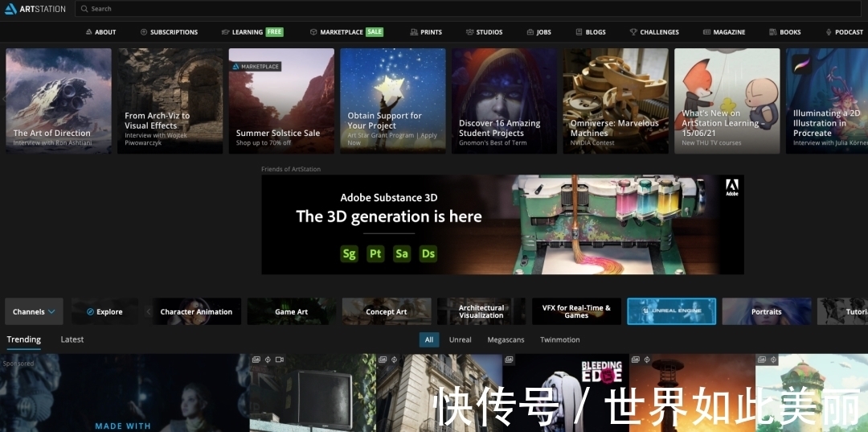Click the Jobs briefcase icon
868x432 pixels.
coord(530,32)
